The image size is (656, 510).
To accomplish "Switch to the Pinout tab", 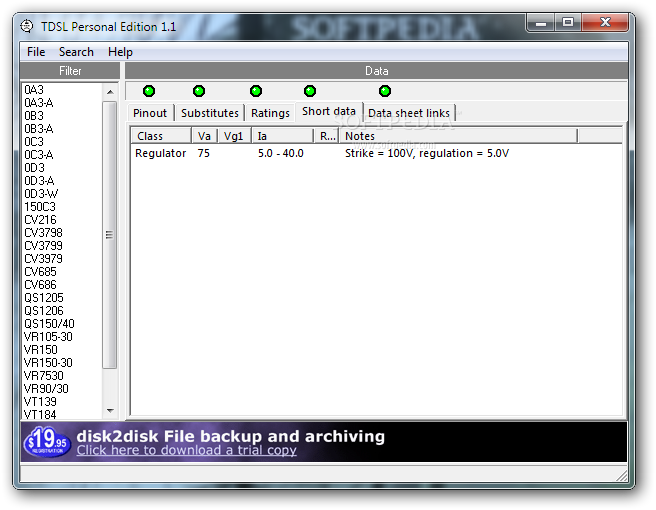I will pos(150,113).
